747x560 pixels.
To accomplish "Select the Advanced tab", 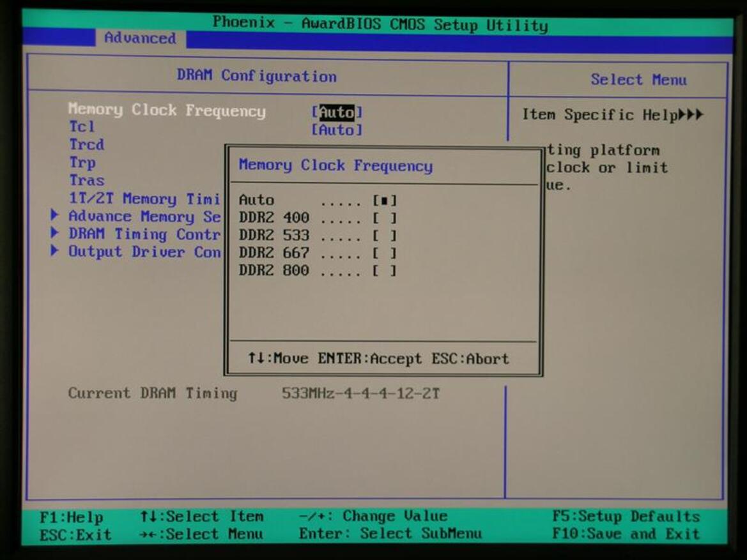I will coord(140,38).
